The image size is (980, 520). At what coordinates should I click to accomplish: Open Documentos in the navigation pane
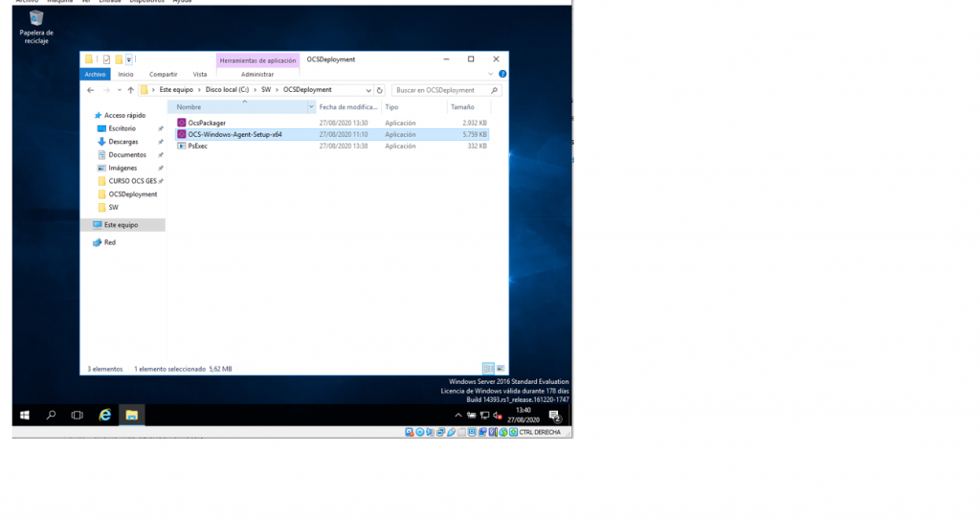click(127, 154)
